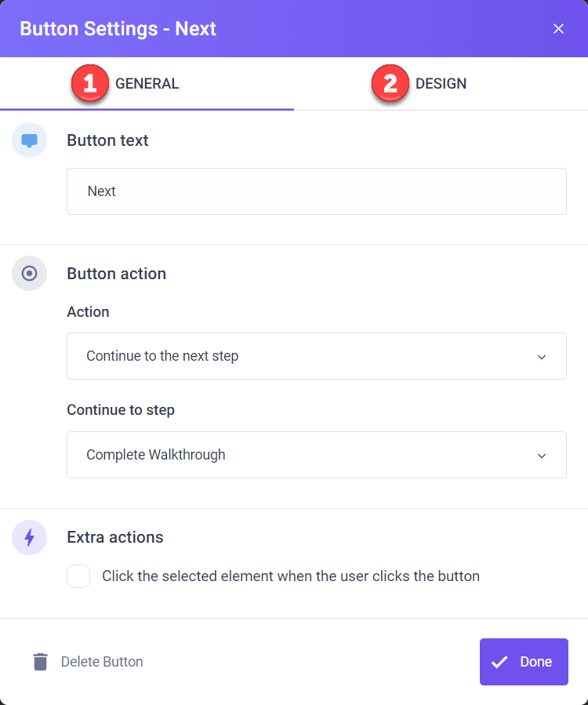
Task: Click the red number 2 badge
Action: [x=390, y=83]
